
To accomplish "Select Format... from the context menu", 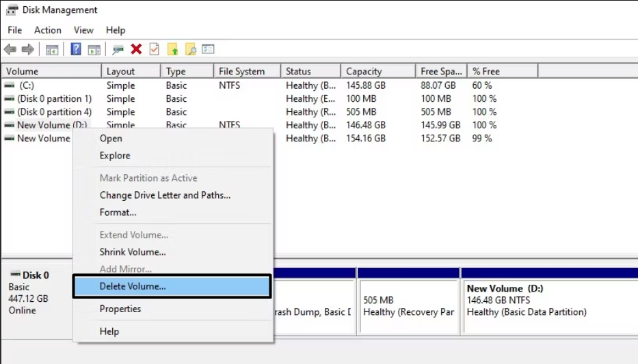I will pyautogui.click(x=118, y=212).
